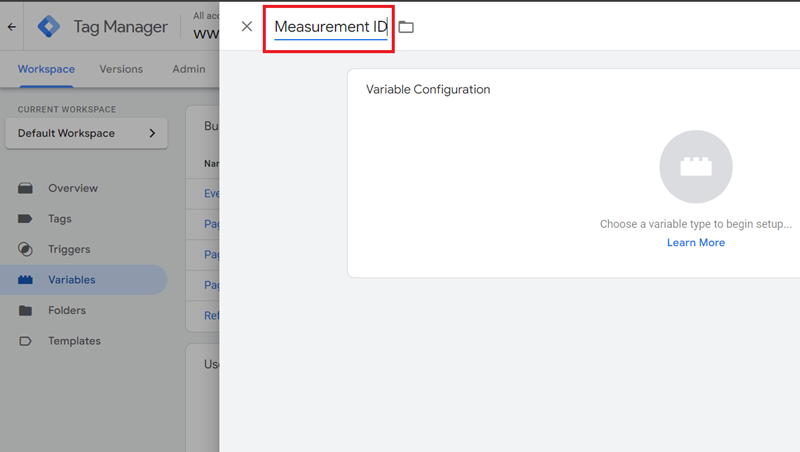
Task: Close the variable editor with the X
Action: [x=247, y=27]
